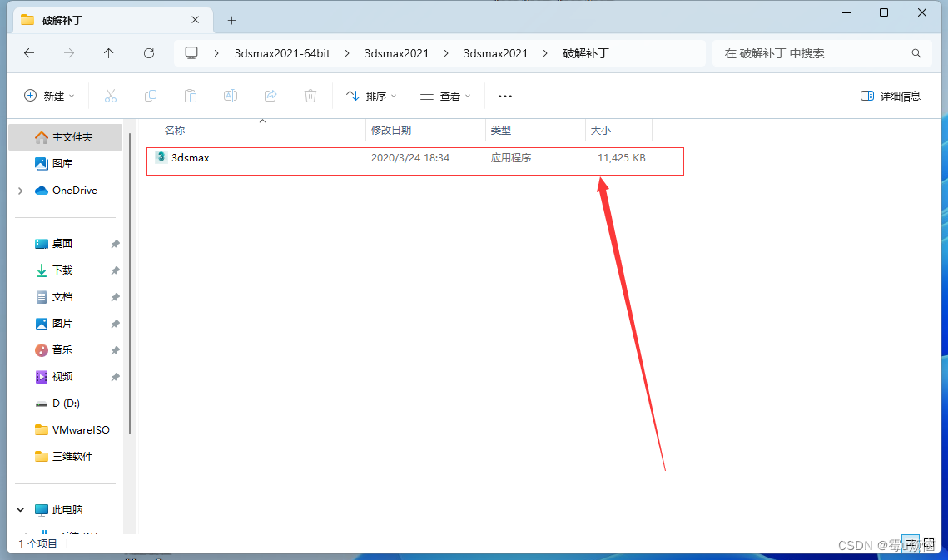The width and height of the screenshot is (948, 560).
Task: Click the Share icon in toolbar
Action: (x=271, y=96)
